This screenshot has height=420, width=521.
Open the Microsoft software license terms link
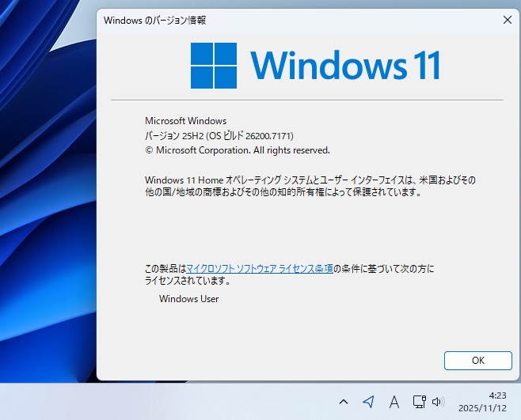[x=260, y=269]
